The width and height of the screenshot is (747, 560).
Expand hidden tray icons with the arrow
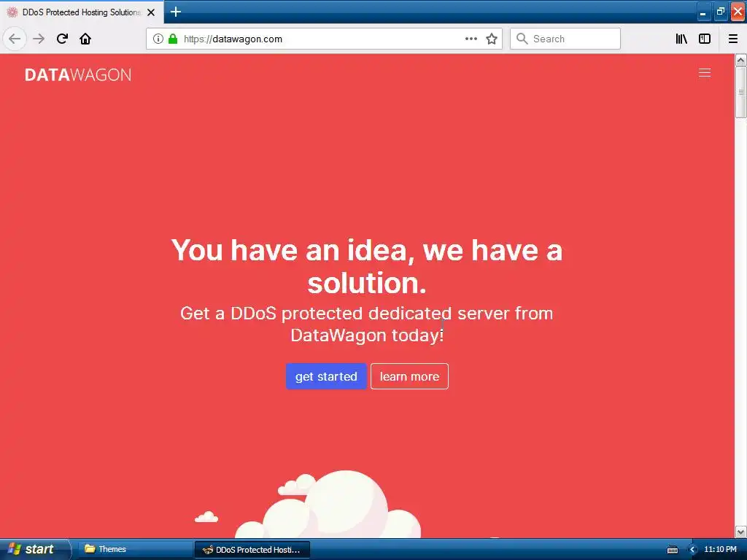tap(693, 550)
